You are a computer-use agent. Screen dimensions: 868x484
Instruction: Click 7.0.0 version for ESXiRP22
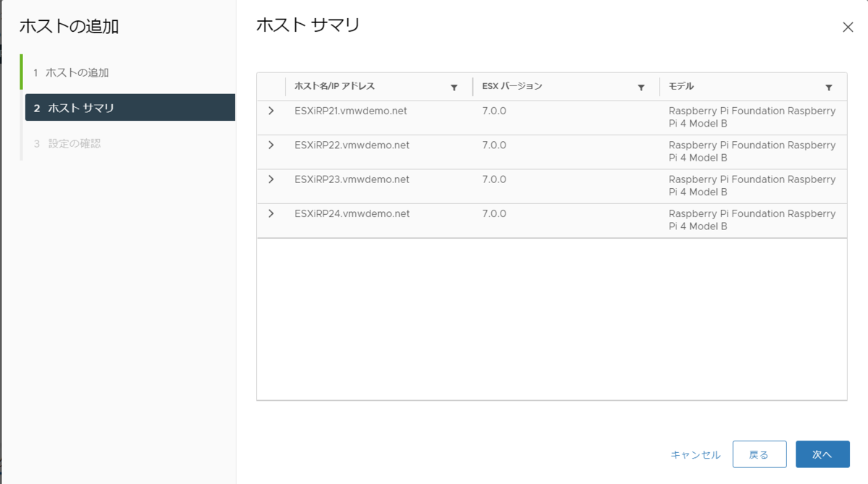[x=494, y=145]
